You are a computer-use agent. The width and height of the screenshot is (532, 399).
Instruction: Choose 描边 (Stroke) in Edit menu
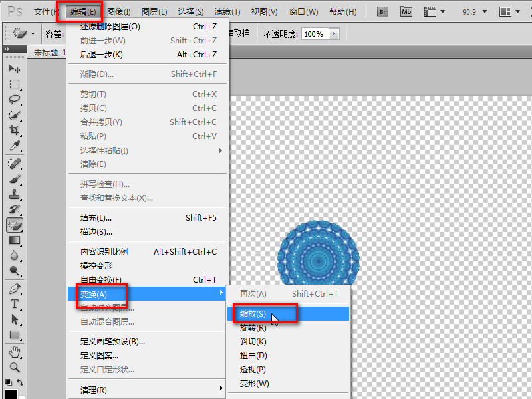tap(148, 232)
